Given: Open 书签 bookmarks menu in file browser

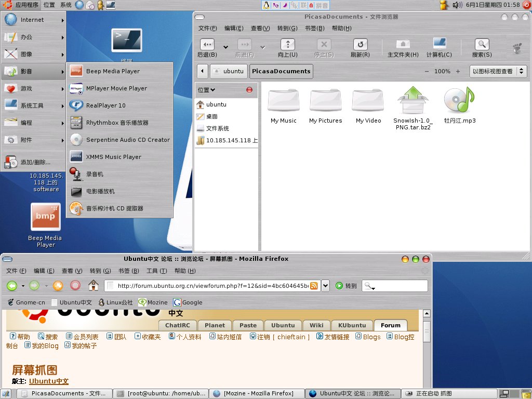Looking at the screenshot, I should pyautogui.click(x=314, y=28).
